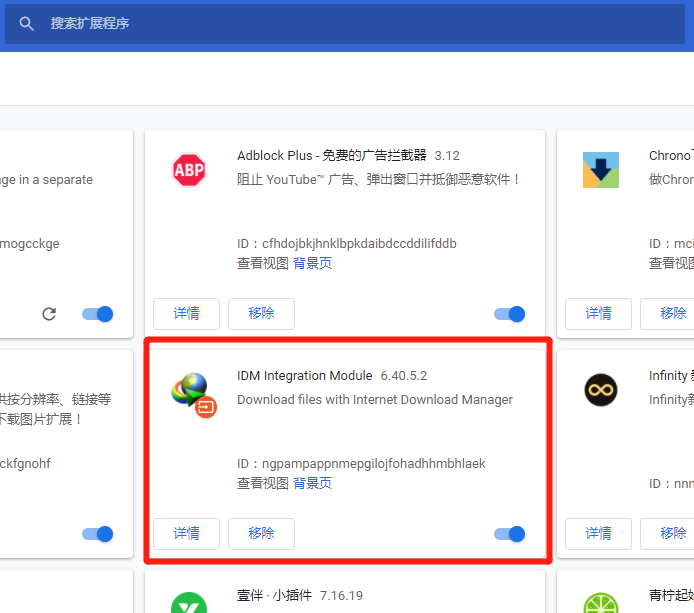Click 壹伴 version number 7.16.19
The height and width of the screenshot is (613, 694).
click(x=341, y=596)
